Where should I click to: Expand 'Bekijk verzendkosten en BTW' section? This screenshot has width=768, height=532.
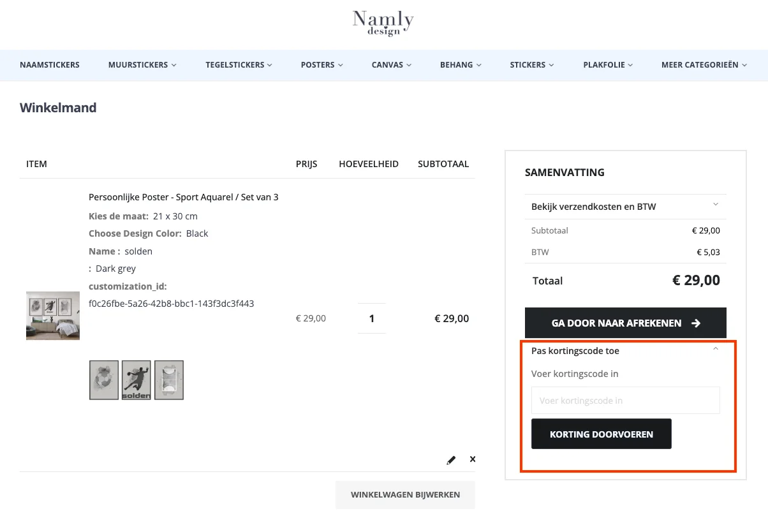click(625, 206)
